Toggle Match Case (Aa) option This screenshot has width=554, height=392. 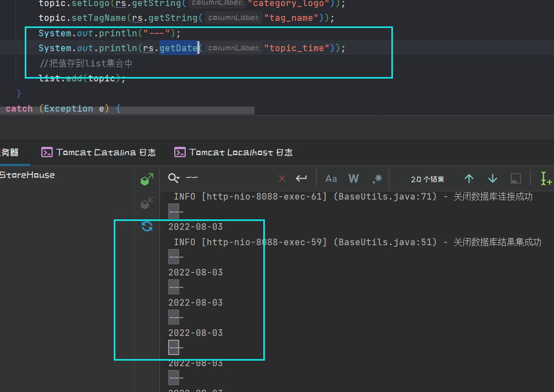click(331, 179)
